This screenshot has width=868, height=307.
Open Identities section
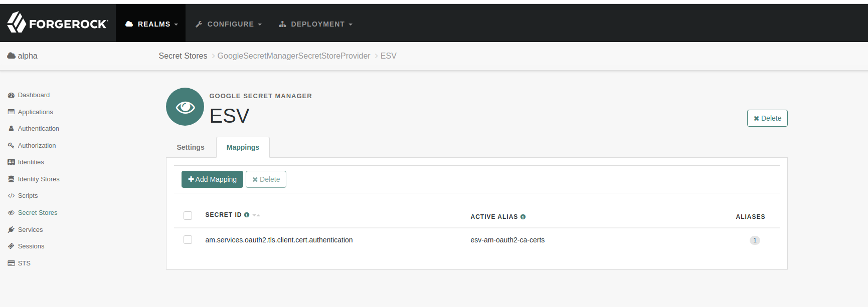coord(31,162)
